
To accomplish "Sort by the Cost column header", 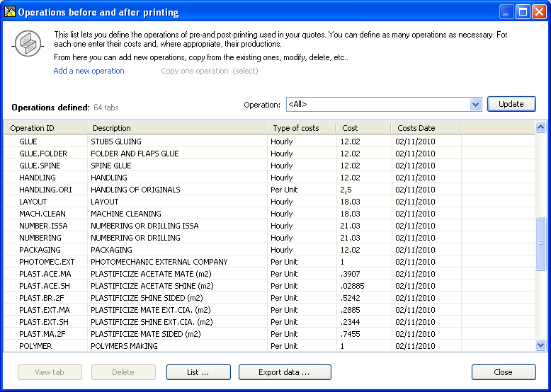I will tap(363, 129).
